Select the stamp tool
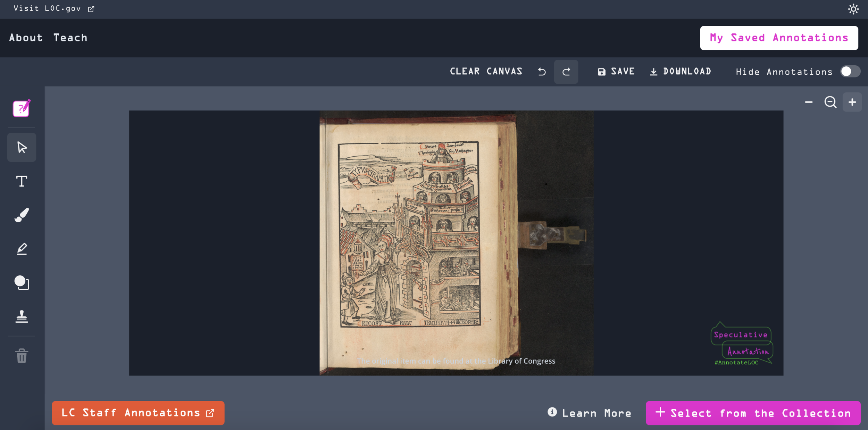The height and width of the screenshot is (430, 868). 22,316
